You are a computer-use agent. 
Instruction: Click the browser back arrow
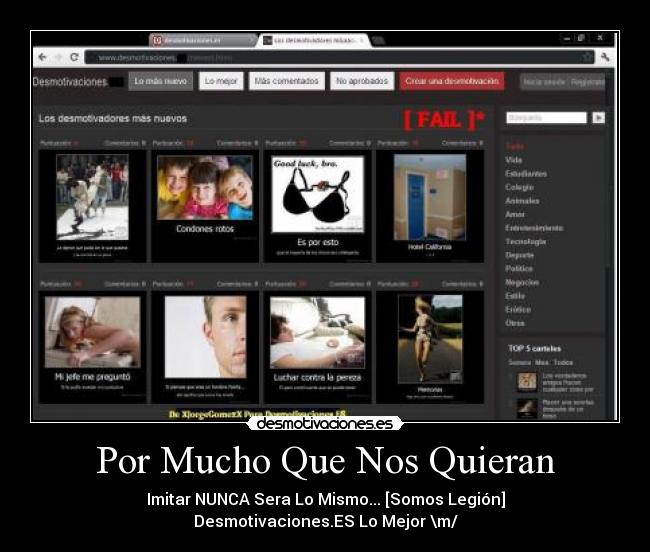[x=42, y=57]
